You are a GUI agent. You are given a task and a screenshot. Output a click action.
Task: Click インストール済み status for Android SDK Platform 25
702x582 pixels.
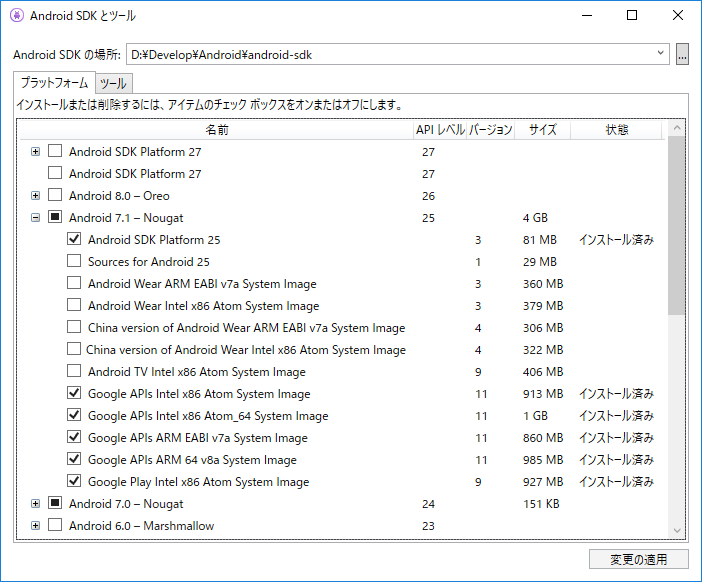click(616, 240)
